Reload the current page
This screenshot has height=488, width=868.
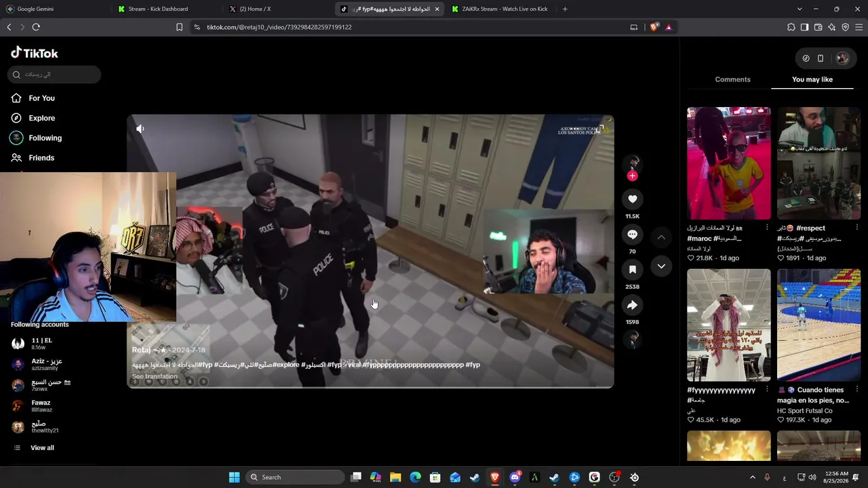[36, 27]
